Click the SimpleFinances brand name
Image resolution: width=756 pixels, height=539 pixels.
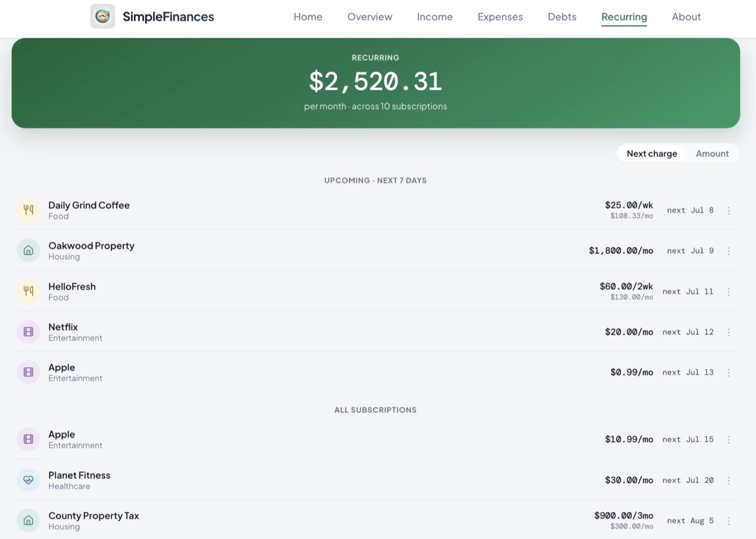click(x=168, y=17)
